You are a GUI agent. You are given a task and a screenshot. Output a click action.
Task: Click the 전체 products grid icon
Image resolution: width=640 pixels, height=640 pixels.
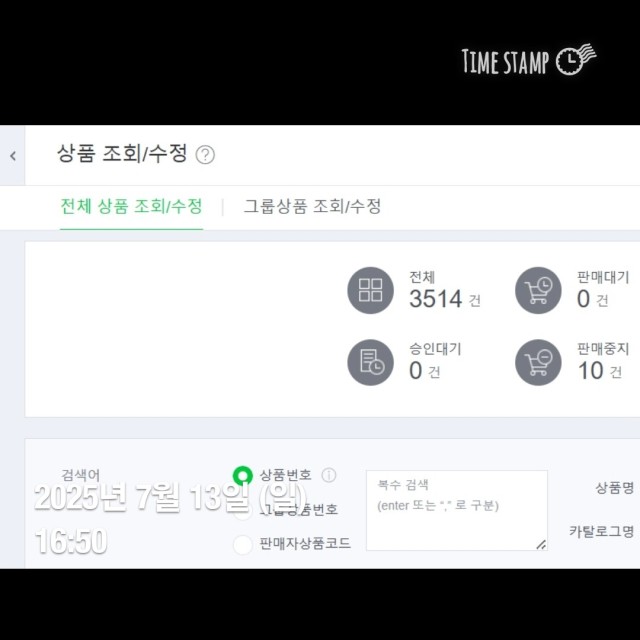tap(370, 290)
